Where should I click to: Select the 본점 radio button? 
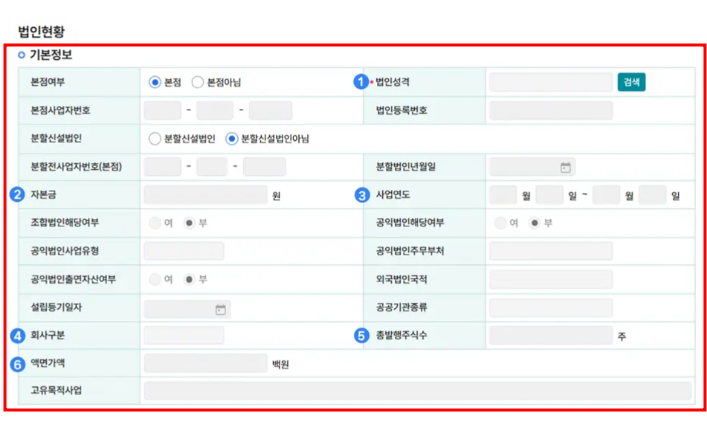[x=155, y=82]
